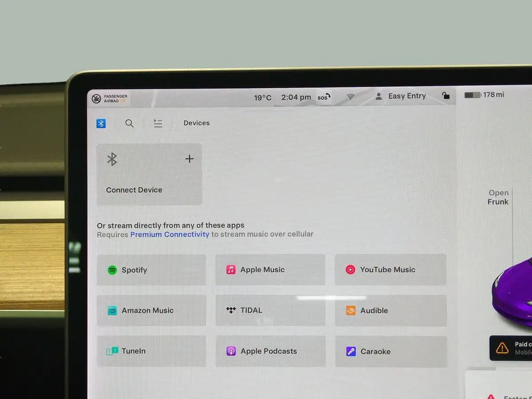Open Wi-Fi settings from status bar

tap(351, 97)
